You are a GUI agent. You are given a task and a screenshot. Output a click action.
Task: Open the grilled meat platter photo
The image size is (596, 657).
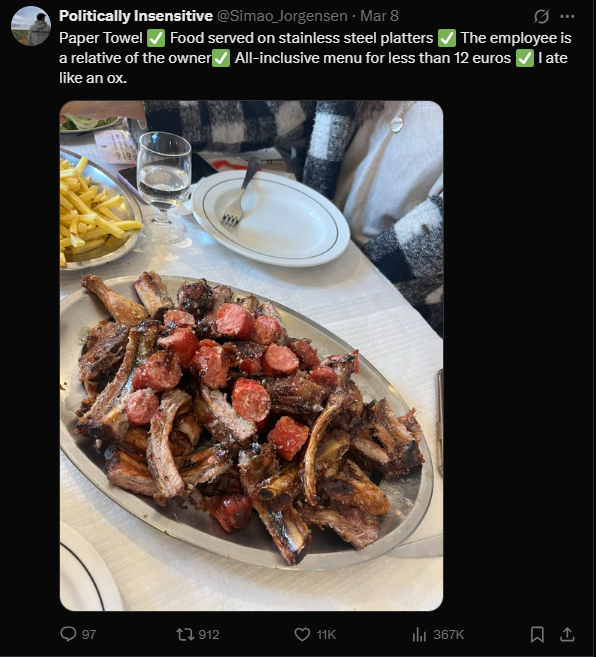click(251, 355)
